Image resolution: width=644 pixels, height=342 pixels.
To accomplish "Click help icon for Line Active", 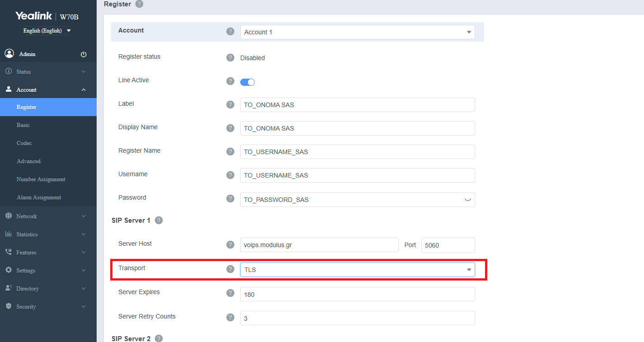I will coord(230,81).
